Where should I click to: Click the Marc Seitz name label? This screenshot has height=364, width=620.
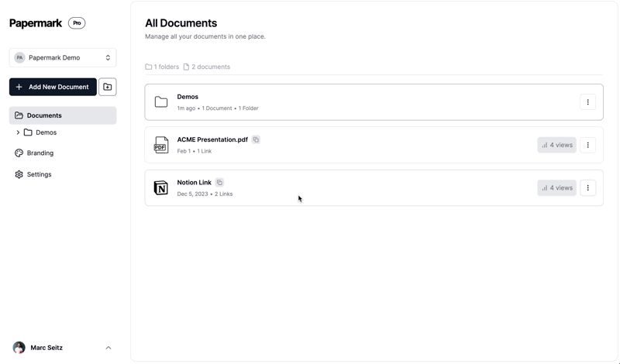coord(46,348)
